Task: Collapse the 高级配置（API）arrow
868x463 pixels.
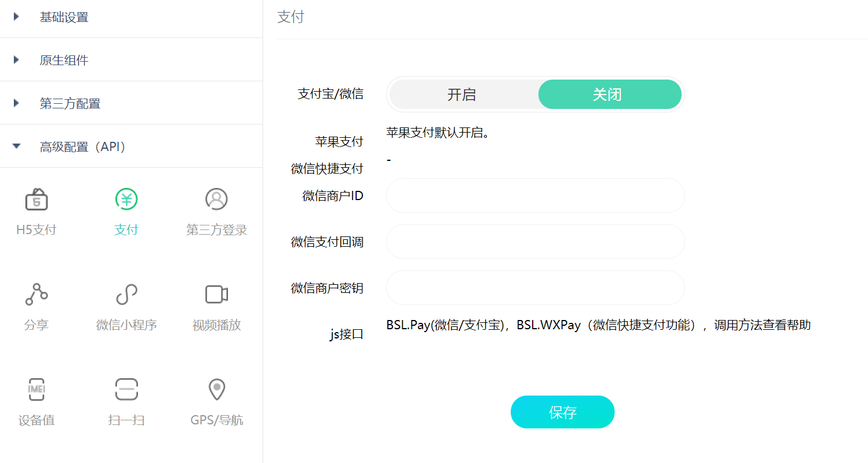Action: point(16,146)
